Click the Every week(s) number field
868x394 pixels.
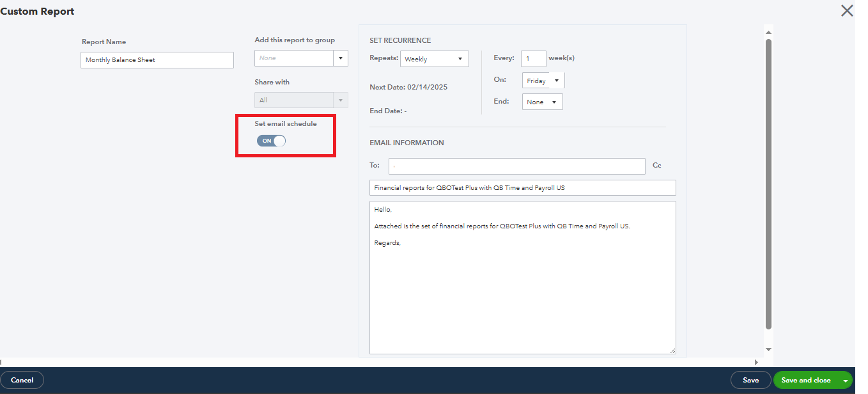(533, 58)
